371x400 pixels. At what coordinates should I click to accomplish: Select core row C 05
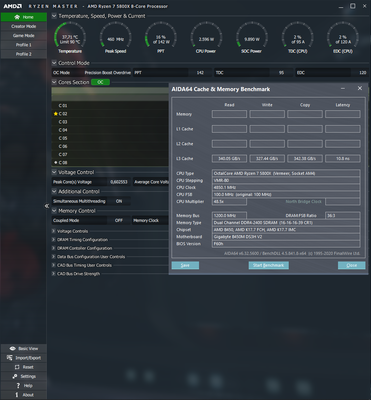point(110,138)
